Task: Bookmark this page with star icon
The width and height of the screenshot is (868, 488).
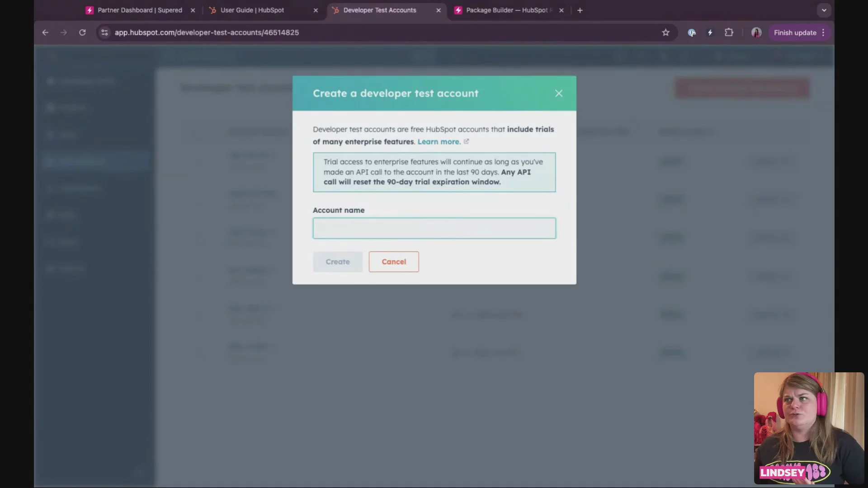Action: (x=665, y=33)
